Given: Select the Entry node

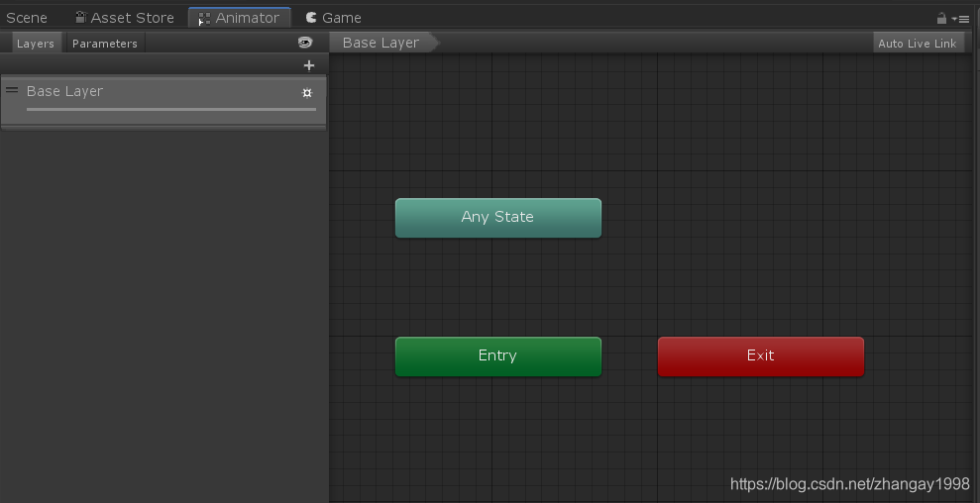Looking at the screenshot, I should coord(498,356).
